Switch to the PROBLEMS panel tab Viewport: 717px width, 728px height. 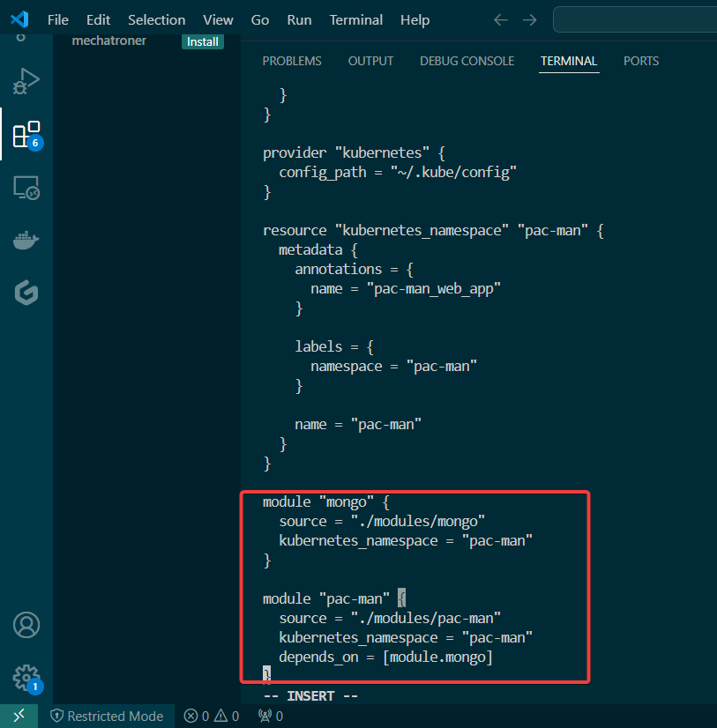(292, 61)
